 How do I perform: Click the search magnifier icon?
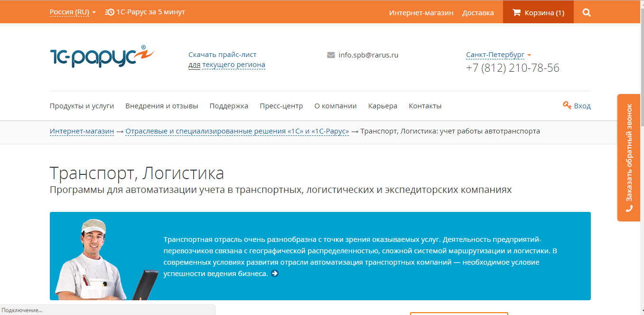point(586,12)
